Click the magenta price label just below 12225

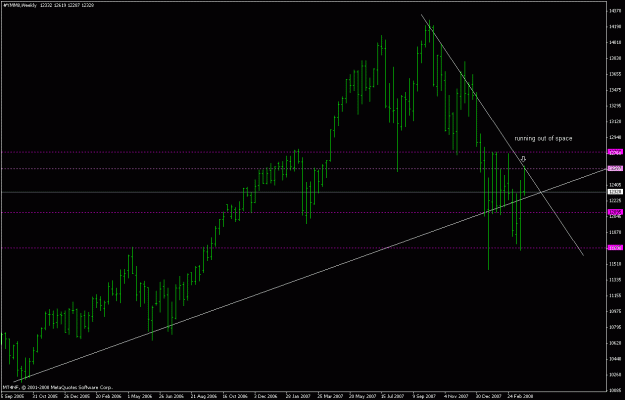click(x=613, y=212)
